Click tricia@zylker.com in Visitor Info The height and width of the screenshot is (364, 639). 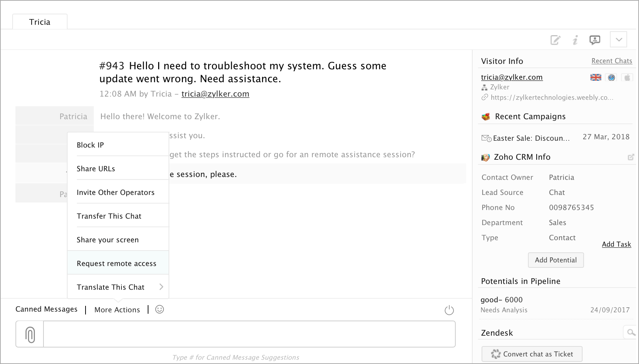point(512,77)
